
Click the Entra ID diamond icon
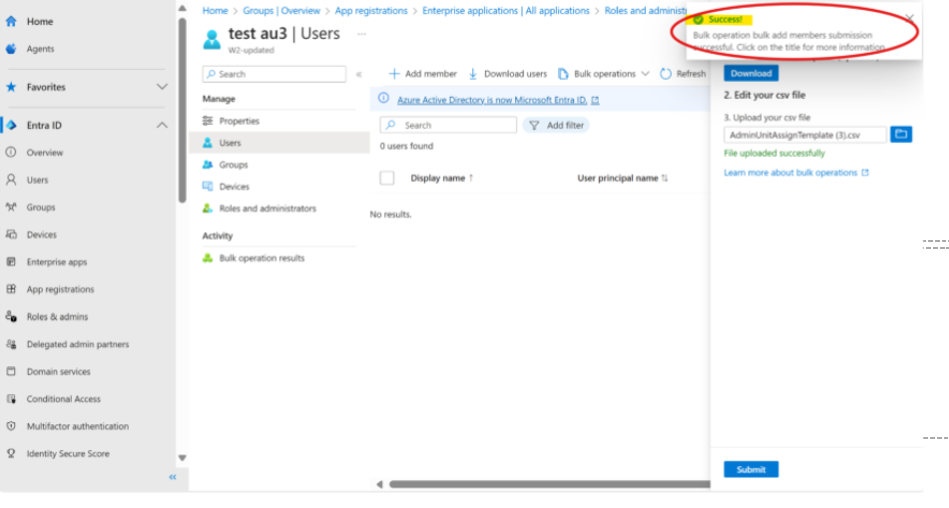(11, 125)
